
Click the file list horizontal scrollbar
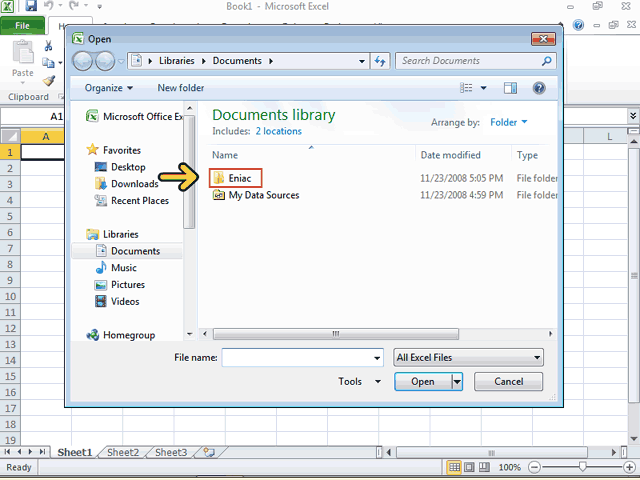(x=336, y=334)
